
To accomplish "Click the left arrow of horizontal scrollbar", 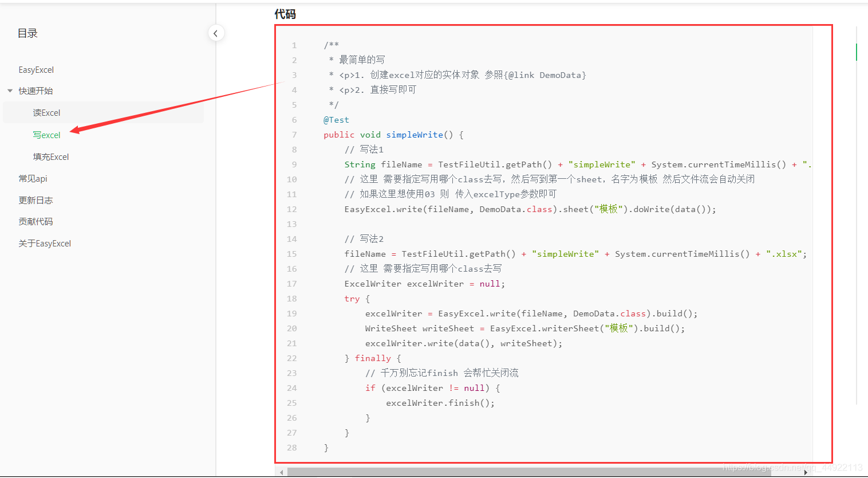I will point(281,472).
